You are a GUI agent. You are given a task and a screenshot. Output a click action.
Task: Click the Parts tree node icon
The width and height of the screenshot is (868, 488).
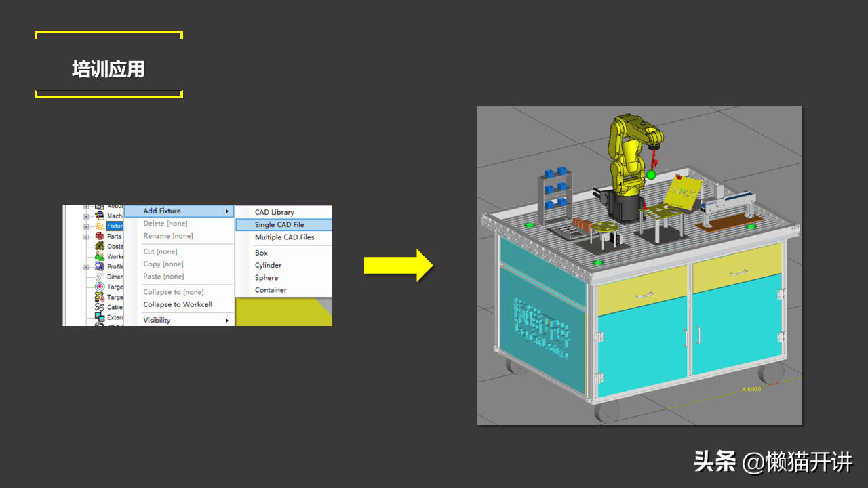point(100,237)
